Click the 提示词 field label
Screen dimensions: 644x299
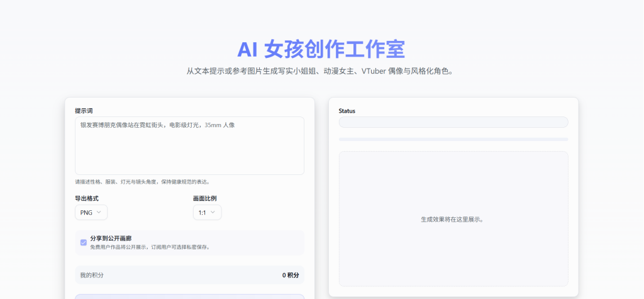[x=84, y=111]
